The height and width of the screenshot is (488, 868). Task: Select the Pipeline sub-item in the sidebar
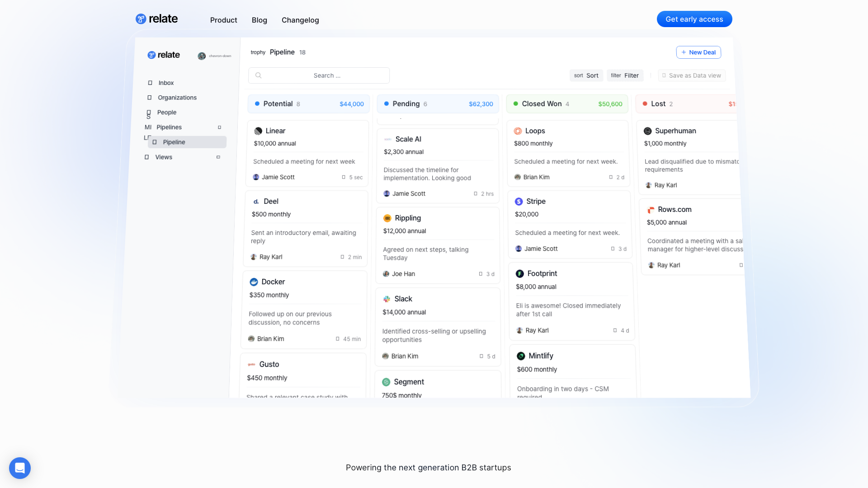pyautogui.click(x=187, y=142)
